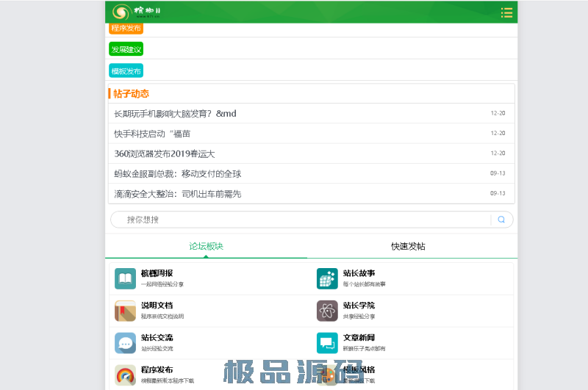
Task: Open post 滴滴安全大整治
Action: tap(178, 194)
